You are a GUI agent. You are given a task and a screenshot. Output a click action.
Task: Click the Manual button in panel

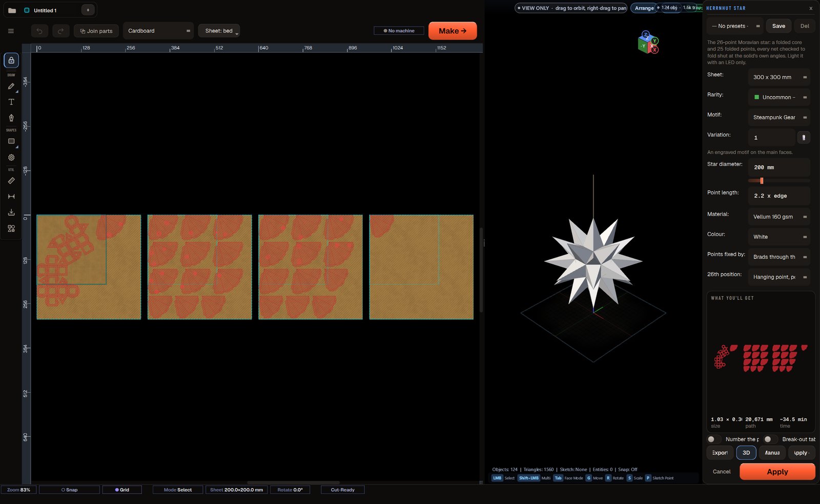click(x=772, y=452)
